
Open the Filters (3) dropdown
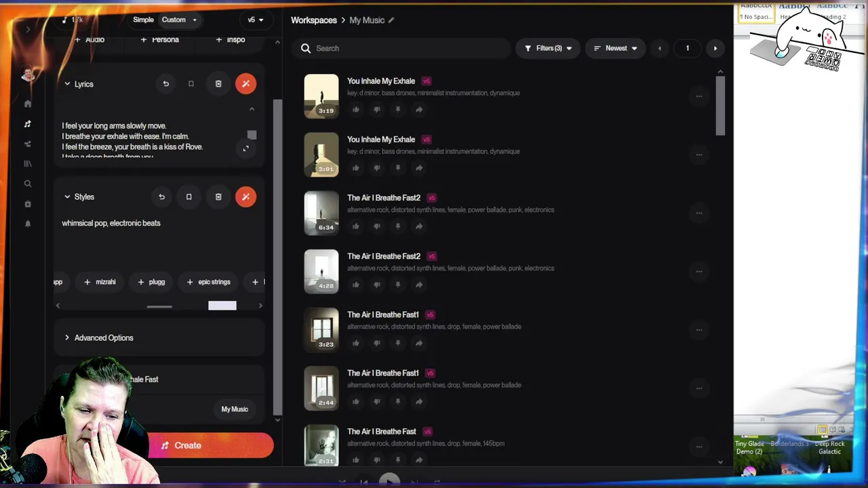(548, 48)
